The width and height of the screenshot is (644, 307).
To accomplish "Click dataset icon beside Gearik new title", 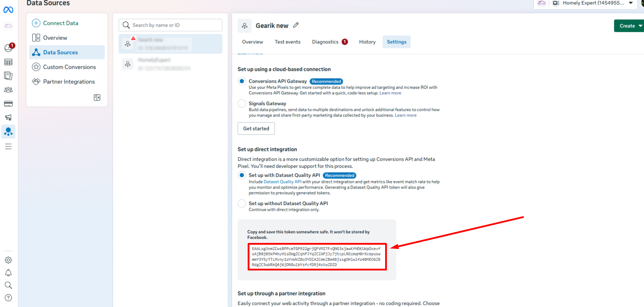I will [245, 26].
